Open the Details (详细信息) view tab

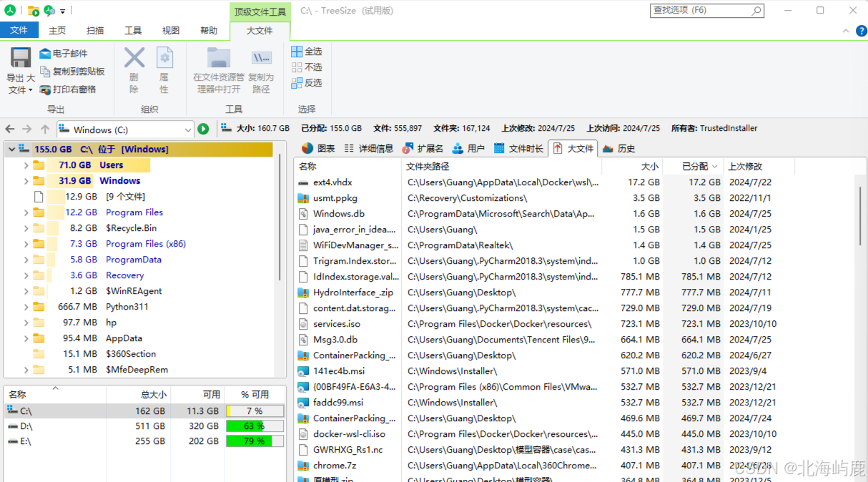tap(368, 149)
